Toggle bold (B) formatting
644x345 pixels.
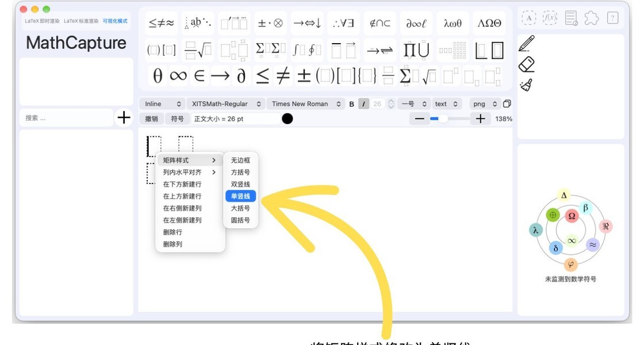tap(351, 104)
